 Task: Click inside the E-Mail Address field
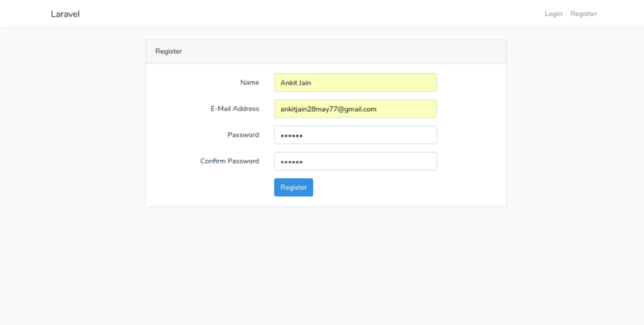355,109
